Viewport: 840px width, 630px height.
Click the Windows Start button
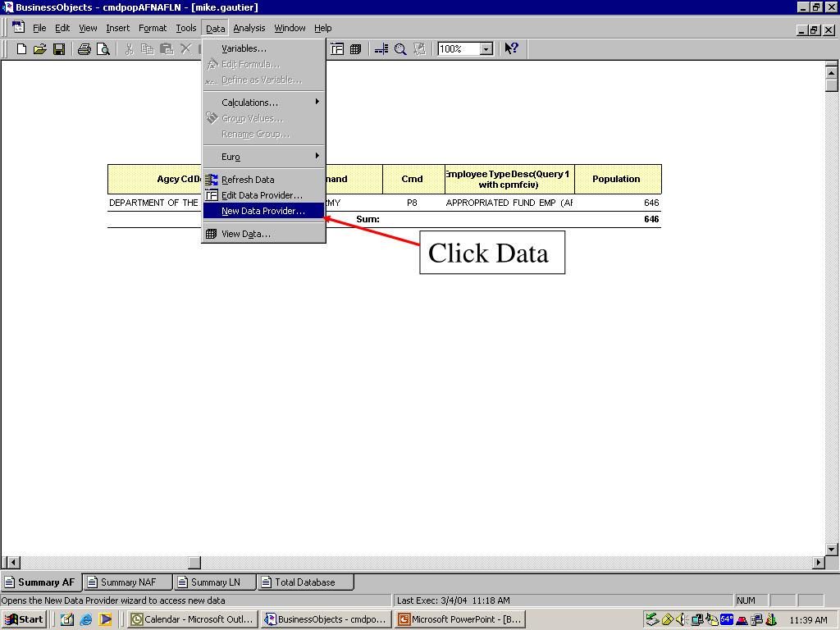24,619
